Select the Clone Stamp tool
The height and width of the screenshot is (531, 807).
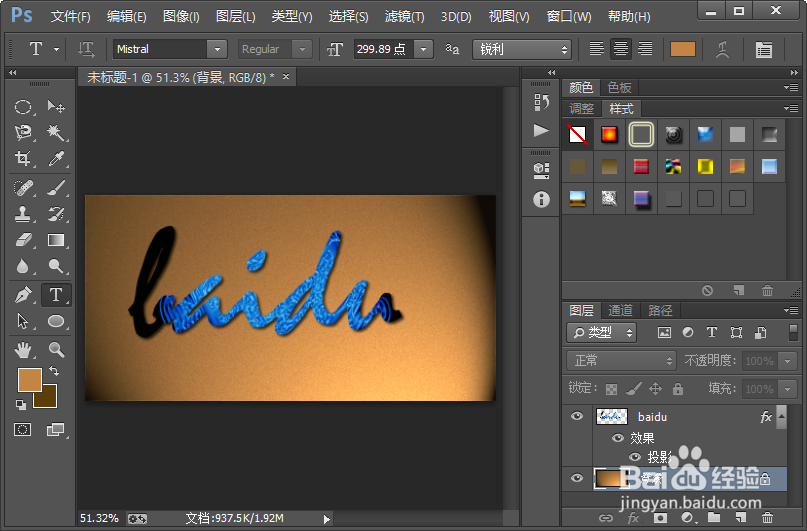22,214
